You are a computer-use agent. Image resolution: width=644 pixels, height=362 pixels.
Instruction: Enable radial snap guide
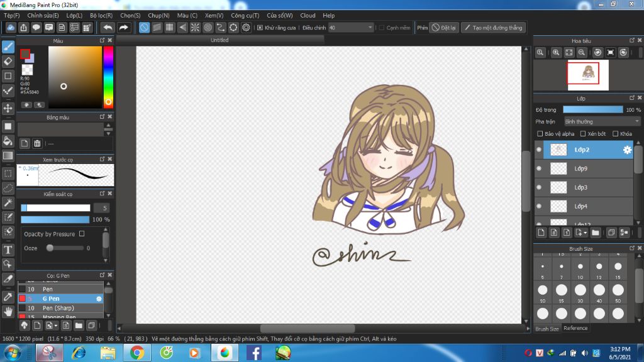click(195, 28)
